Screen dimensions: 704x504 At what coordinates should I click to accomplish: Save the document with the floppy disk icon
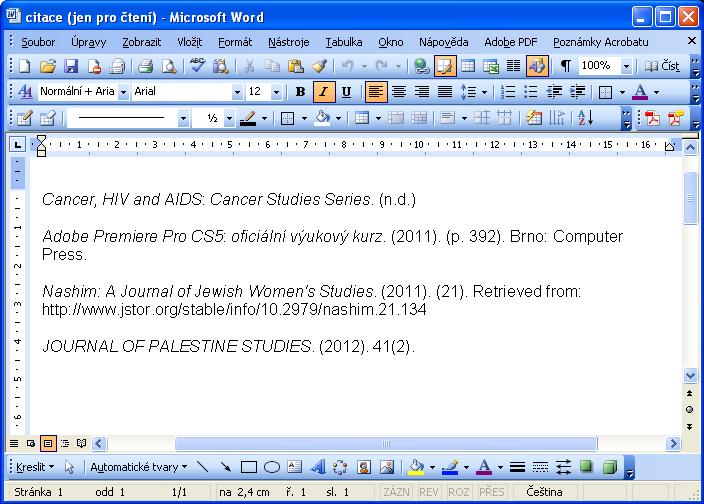tap(71, 66)
